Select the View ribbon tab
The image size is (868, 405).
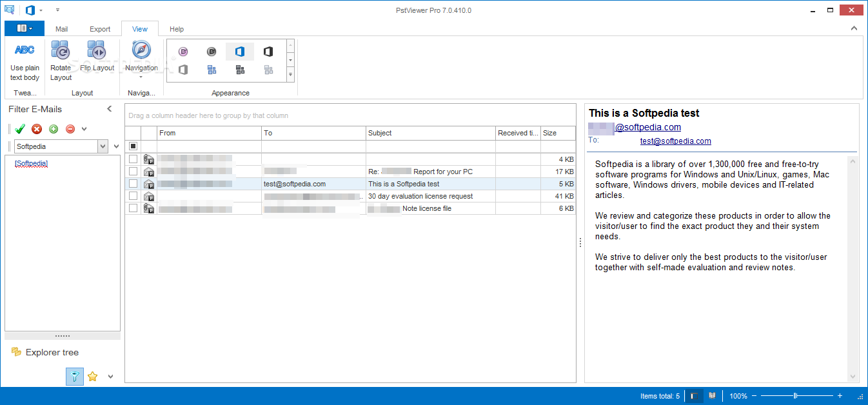(140, 29)
